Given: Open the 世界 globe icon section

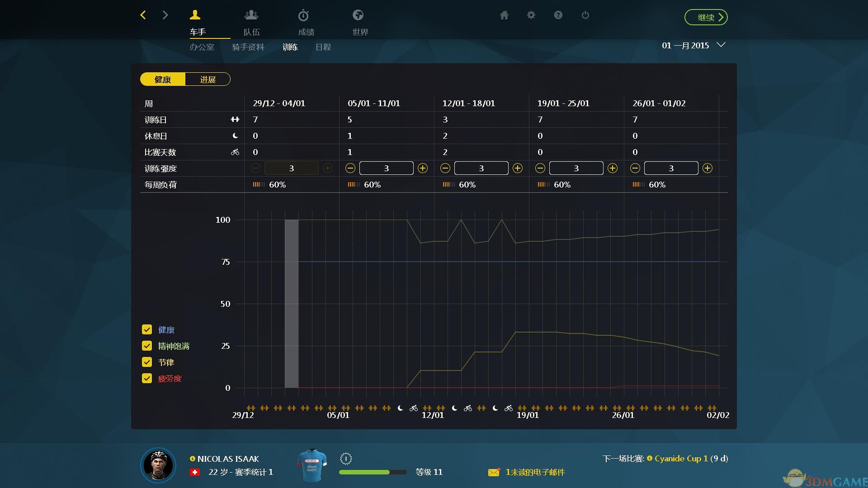Looking at the screenshot, I should 358,16.
